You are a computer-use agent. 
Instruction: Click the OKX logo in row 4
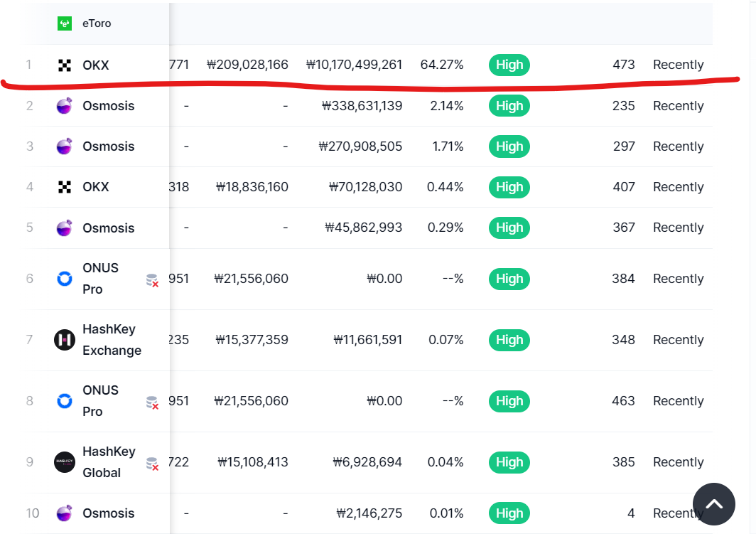65,187
